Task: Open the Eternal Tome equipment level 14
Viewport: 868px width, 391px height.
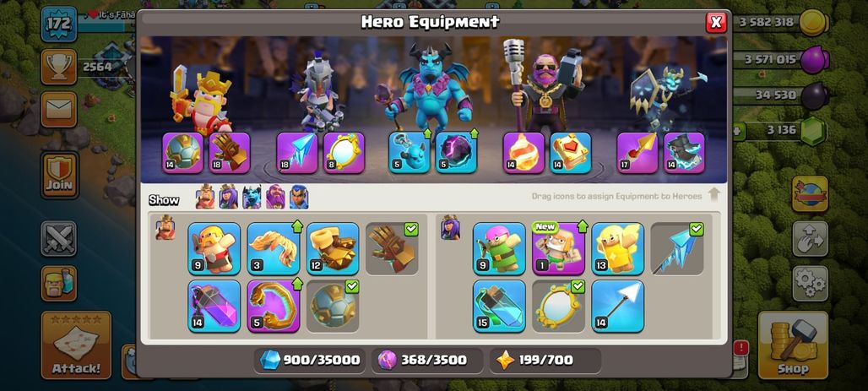Action: pos(571,153)
